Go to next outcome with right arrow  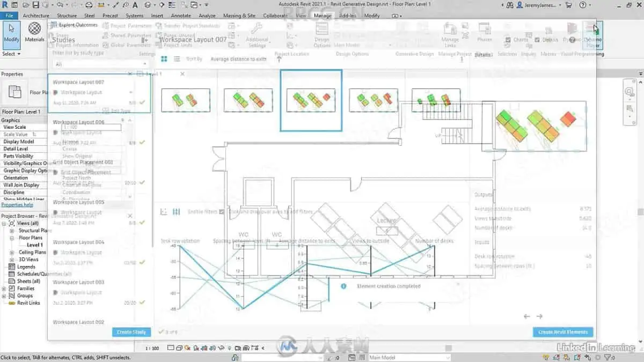(539, 316)
